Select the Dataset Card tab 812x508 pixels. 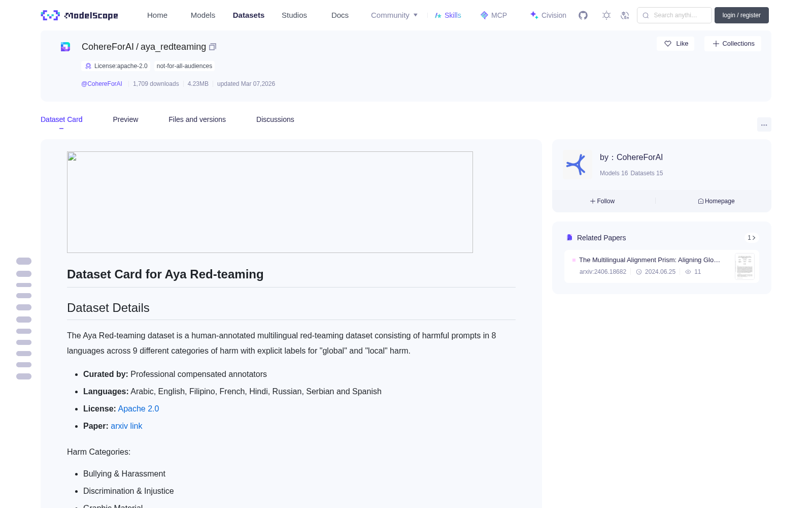pos(61,119)
